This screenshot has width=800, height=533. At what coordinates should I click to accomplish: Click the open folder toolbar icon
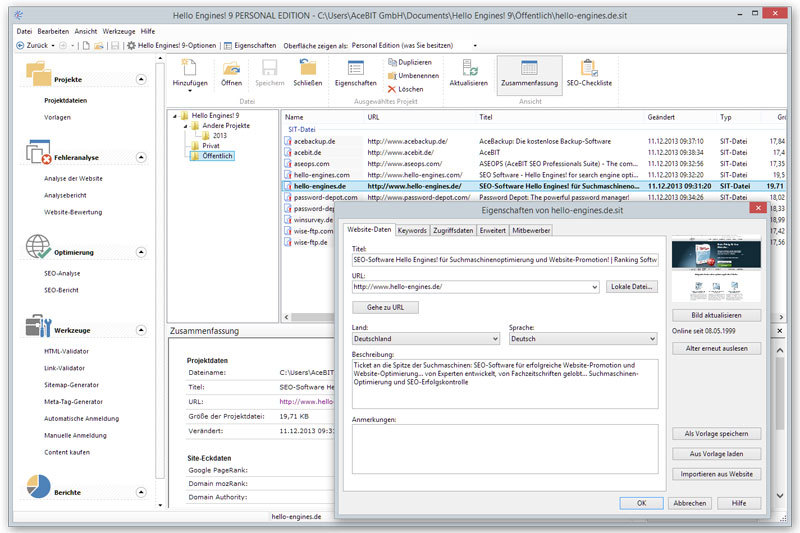pyautogui.click(x=98, y=45)
